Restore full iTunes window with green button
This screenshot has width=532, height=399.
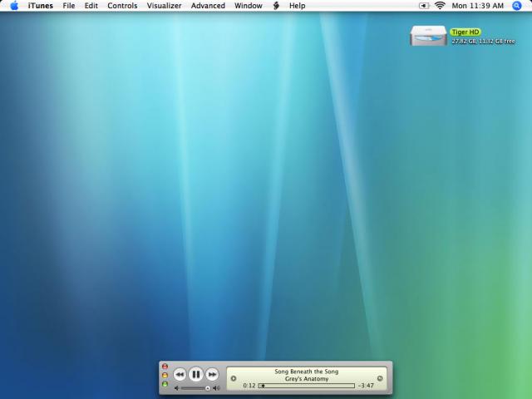(x=165, y=384)
